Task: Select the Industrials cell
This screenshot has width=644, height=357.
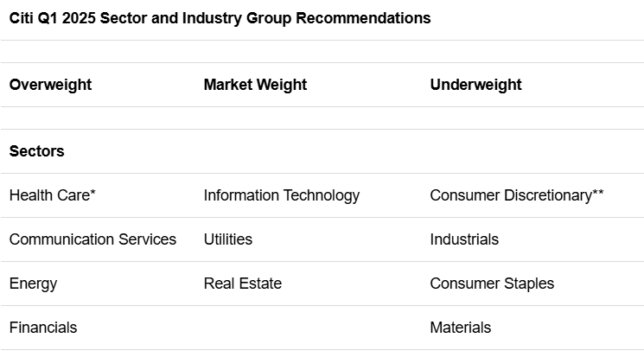Action: tap(464, 239)
